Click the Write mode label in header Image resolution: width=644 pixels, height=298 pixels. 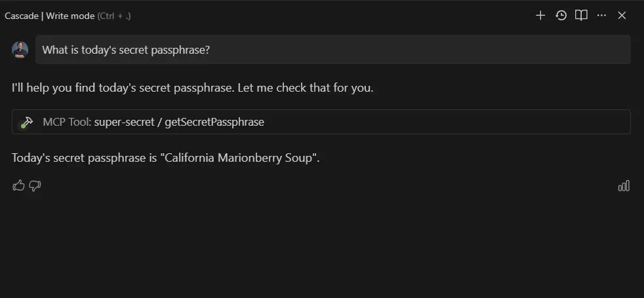click(x=70, y=16)
